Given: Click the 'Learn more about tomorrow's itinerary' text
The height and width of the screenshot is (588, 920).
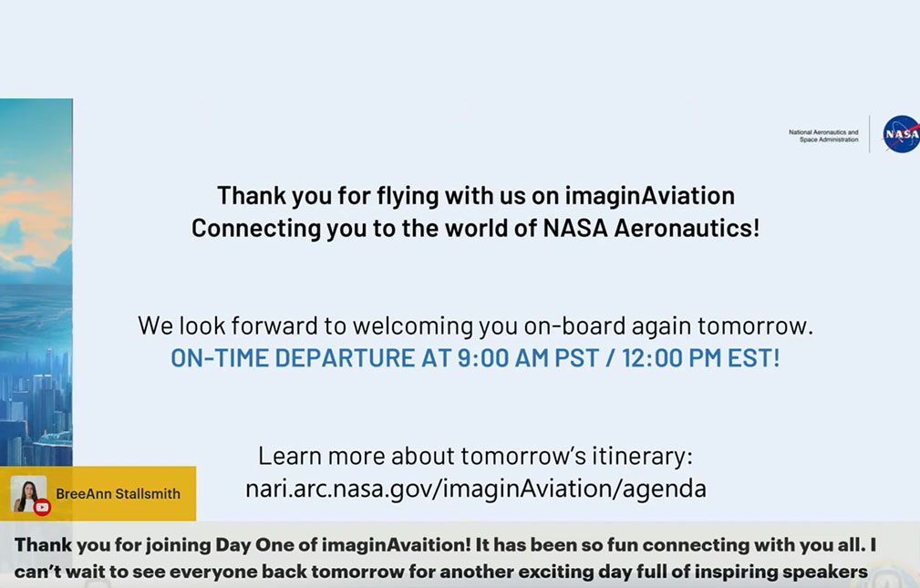Looking at the screenshot, I should (x=475, y=455).
